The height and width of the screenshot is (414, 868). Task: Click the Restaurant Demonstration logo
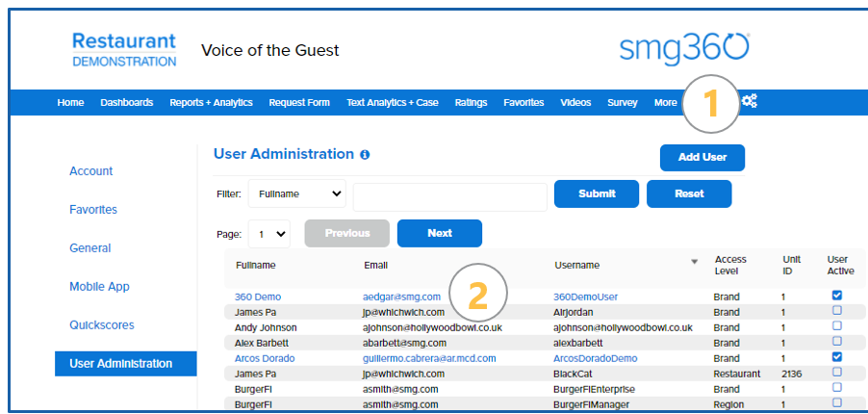coord(124,50)
